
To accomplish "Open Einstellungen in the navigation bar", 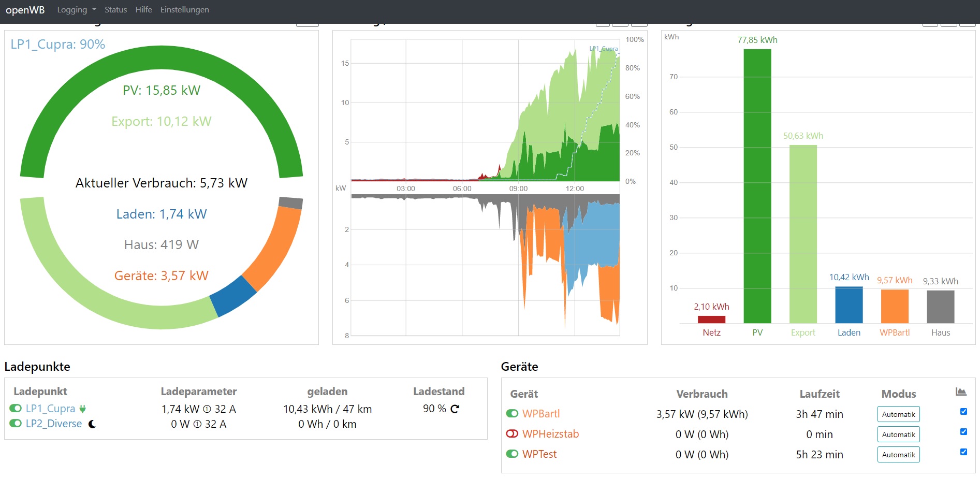I will click(x=184, y=10).
